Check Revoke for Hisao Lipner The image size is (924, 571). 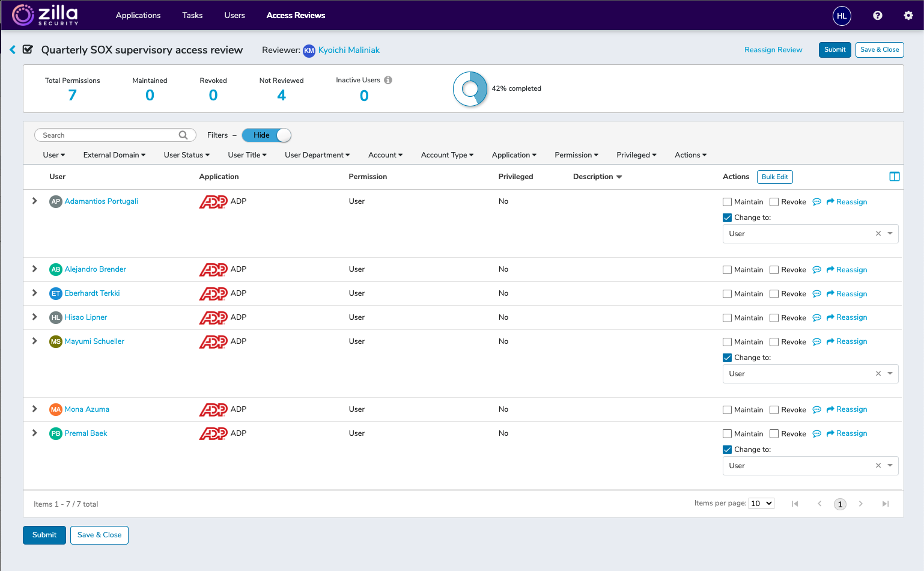pyautogui.click(x=774, y=317)
